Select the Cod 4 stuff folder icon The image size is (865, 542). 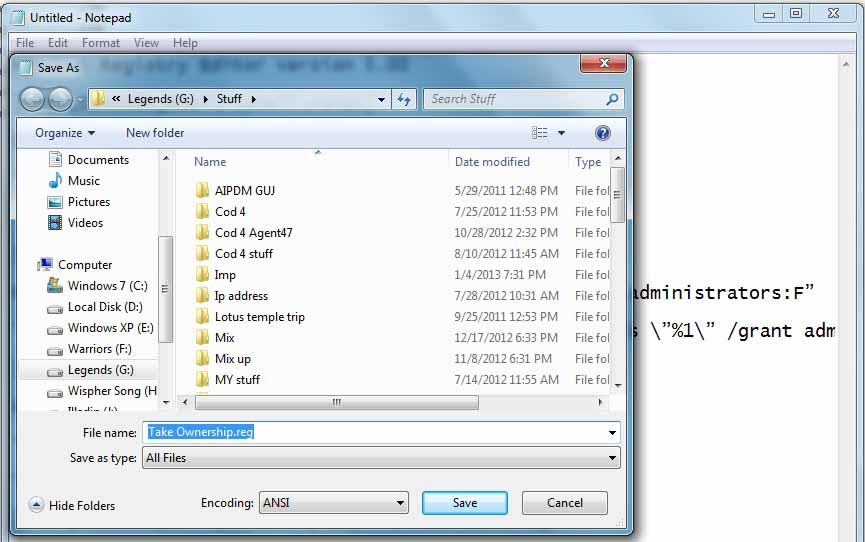pyautogui.click(x=202, y=253)
